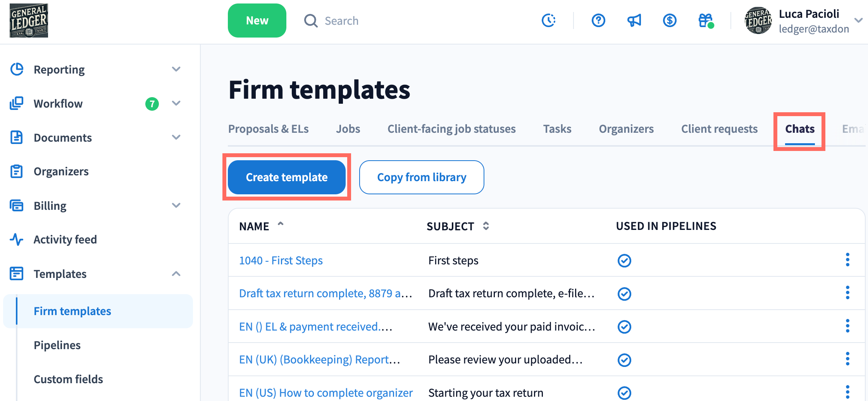Click the Copy from library button

pyautogui.click(x=422, y=177)
